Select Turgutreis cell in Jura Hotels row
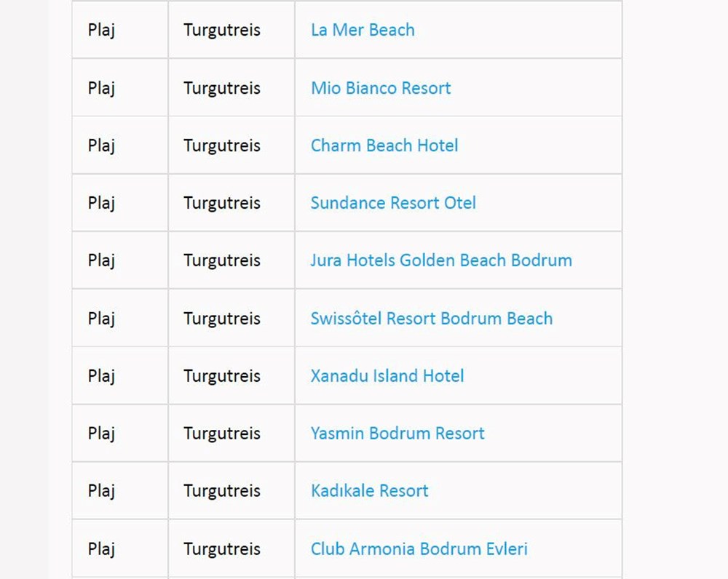 [x=222, y=260]
